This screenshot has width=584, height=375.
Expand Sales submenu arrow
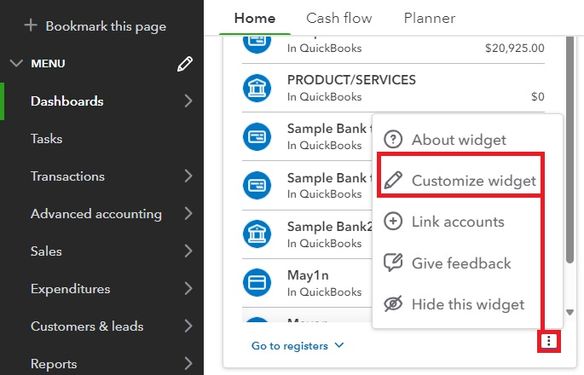coord(188,251)
